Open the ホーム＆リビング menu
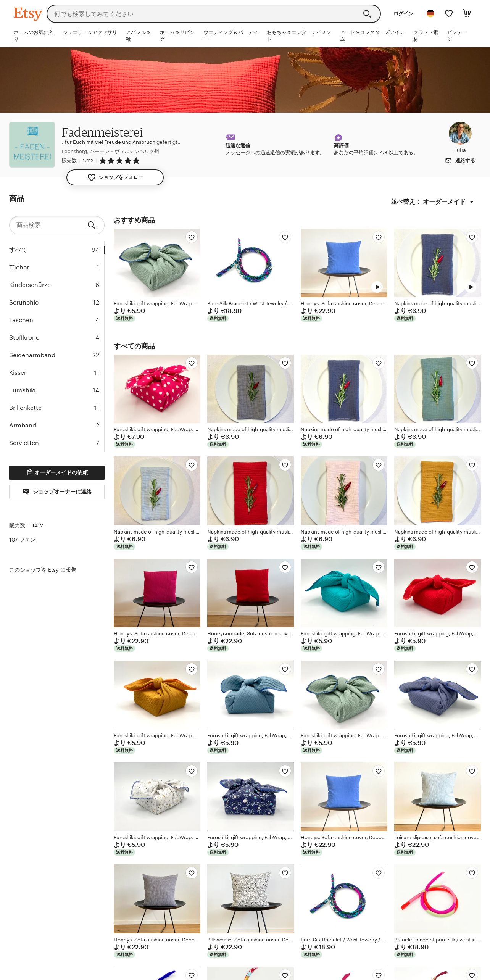 [x=177, y=35]
